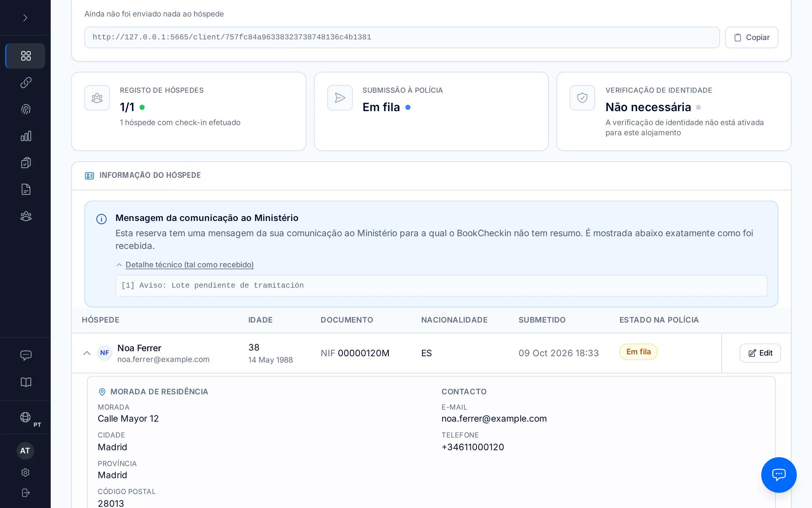Open the clipboard checklist icon in sidebar
Screen dimensions: 812x508
pyautogui.click(x=25, y=163)
